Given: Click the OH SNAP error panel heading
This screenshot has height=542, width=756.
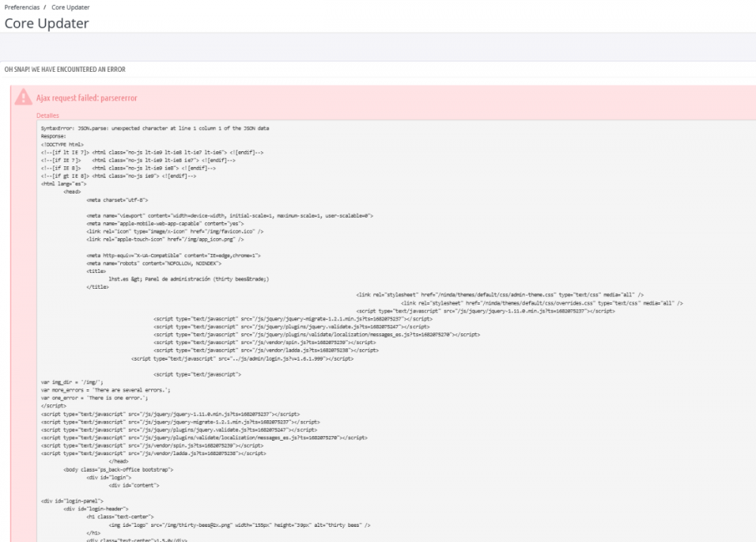Looking at the screenshot, I should 65,70.
